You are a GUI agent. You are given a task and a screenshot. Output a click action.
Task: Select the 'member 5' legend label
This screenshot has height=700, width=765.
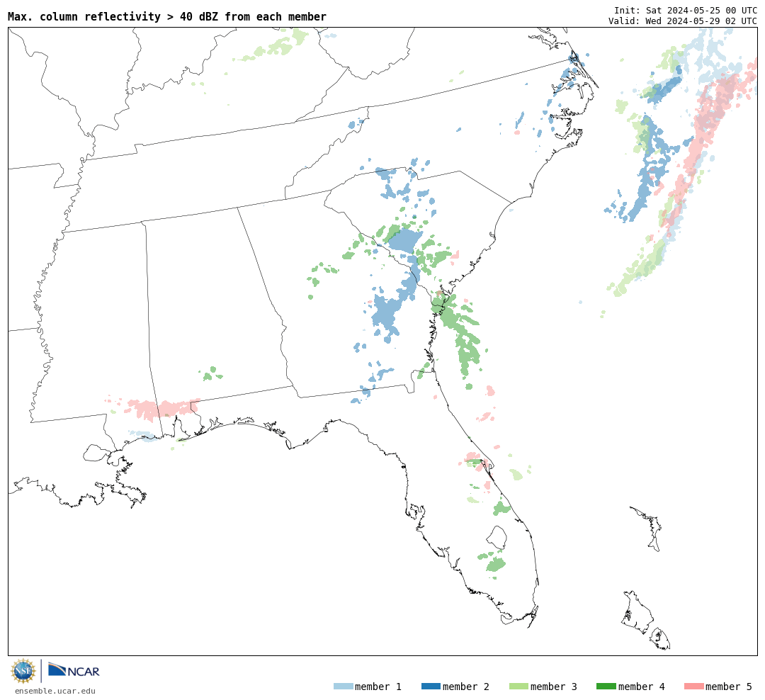pyautogui.click(x=729, y=687)
